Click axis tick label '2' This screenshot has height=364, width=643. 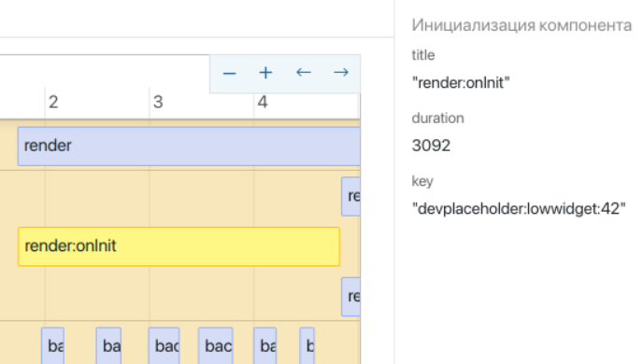tap(53, 102)
